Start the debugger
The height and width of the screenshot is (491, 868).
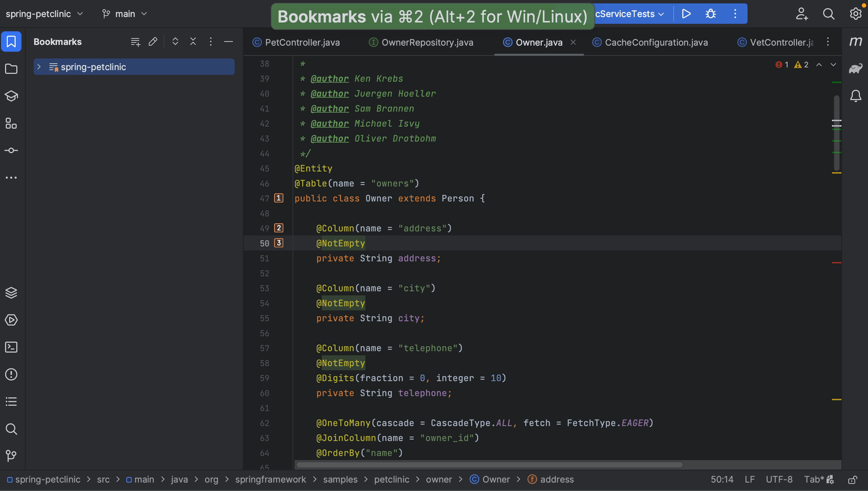click(711, 14)
